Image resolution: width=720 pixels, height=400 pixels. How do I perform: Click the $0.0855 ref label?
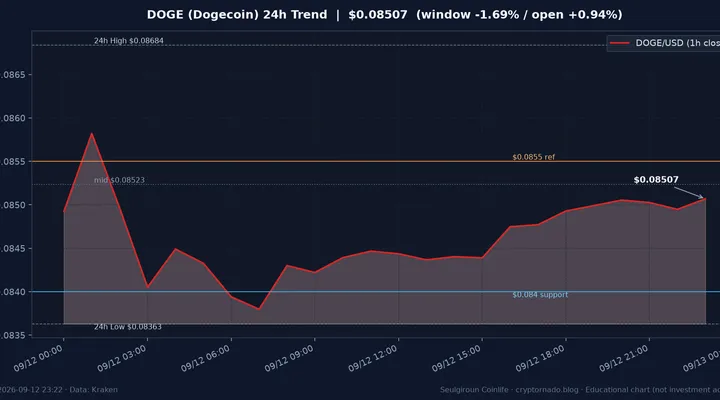pos(534,157)
